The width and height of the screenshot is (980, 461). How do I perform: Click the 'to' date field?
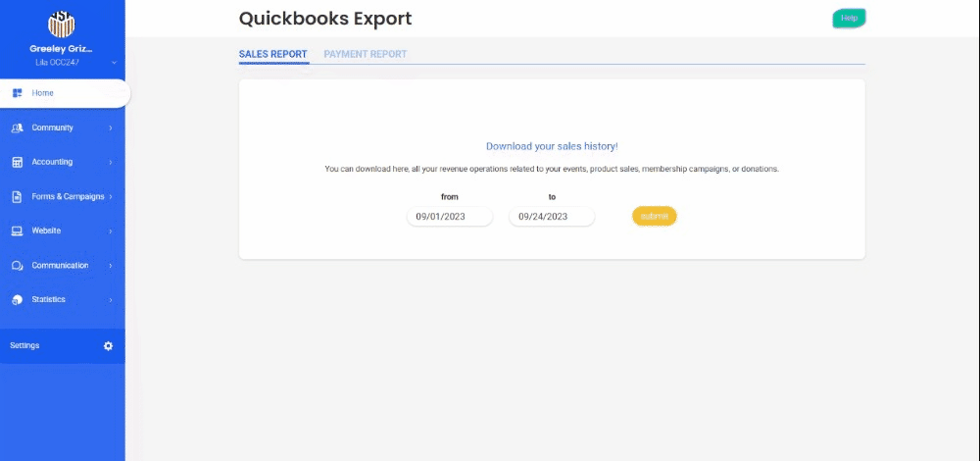tap(552, 217)
